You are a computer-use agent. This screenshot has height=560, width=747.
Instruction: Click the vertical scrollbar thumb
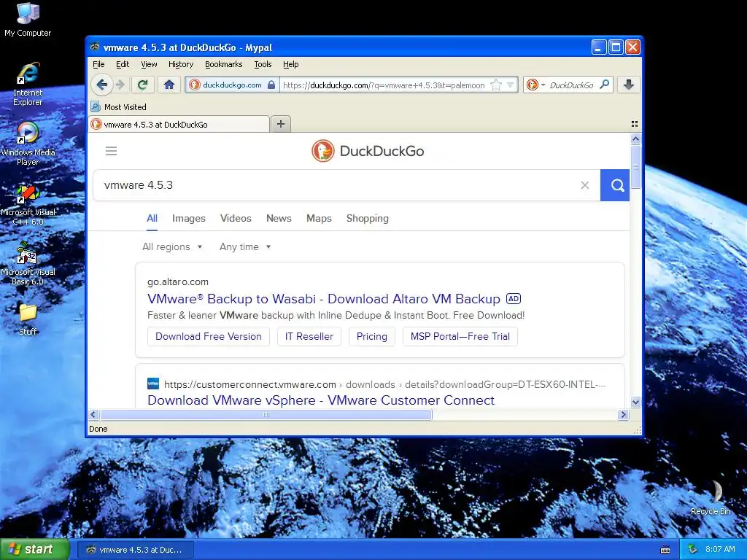point(635,166)
